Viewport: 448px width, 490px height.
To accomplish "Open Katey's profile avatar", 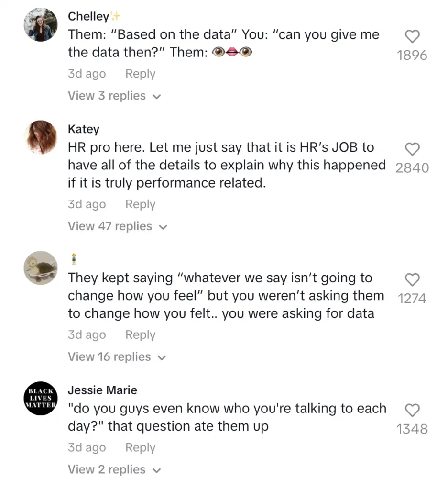I will (x=41, y=137).
